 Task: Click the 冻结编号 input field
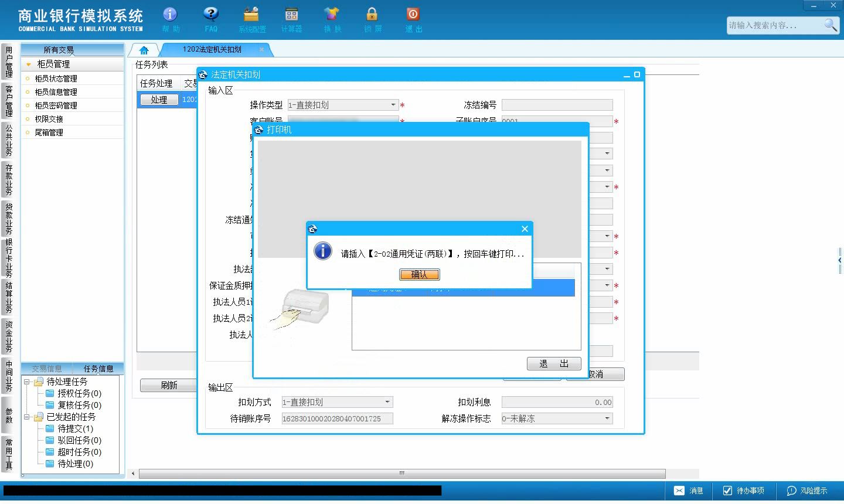[x=557, y=105]
